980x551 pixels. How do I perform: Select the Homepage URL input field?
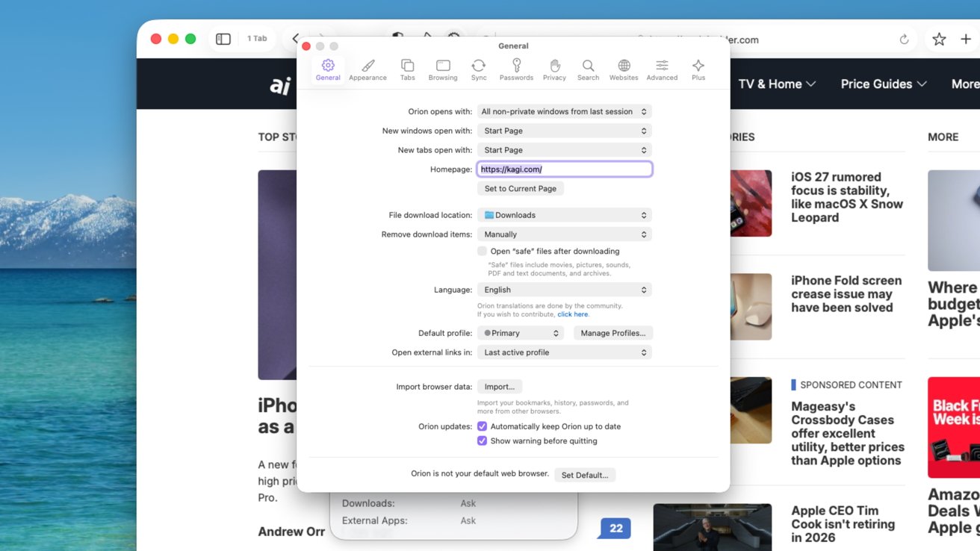pyautogui.click(x=564, y=168)
